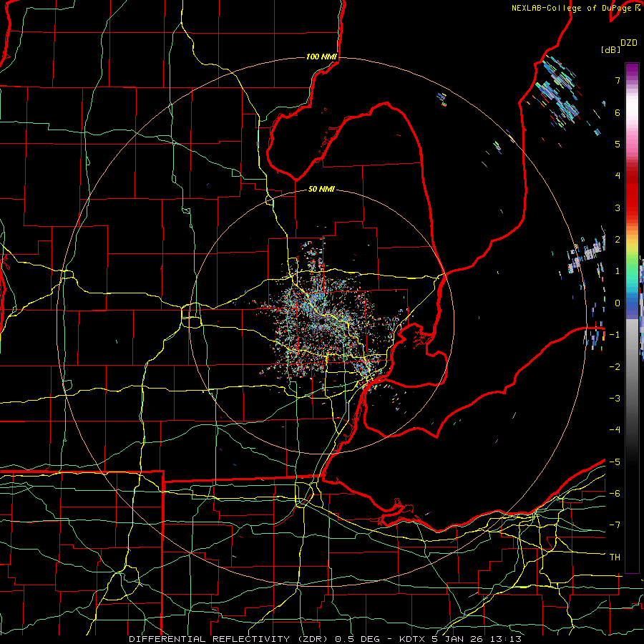
Task: Click the 6 value on the color scale
Action: pos(618,112)
